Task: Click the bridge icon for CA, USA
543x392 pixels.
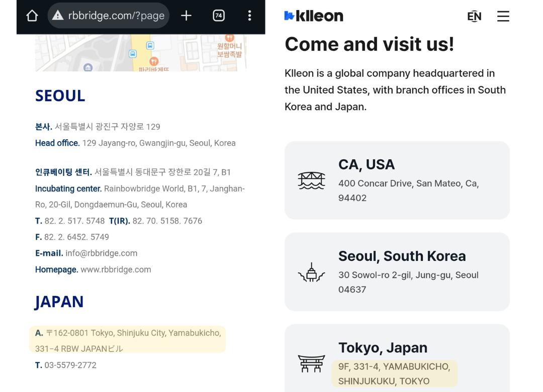Action: point(311,180)
